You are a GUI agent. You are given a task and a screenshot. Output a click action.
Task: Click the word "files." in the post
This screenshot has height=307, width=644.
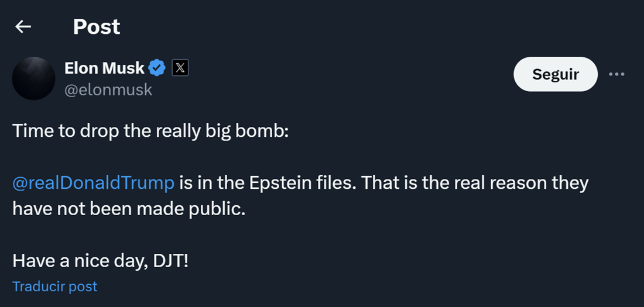[x=335, y=183]
